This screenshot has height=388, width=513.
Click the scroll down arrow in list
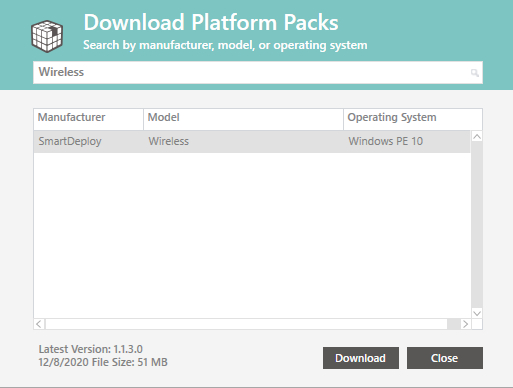[x=477, y=313]
